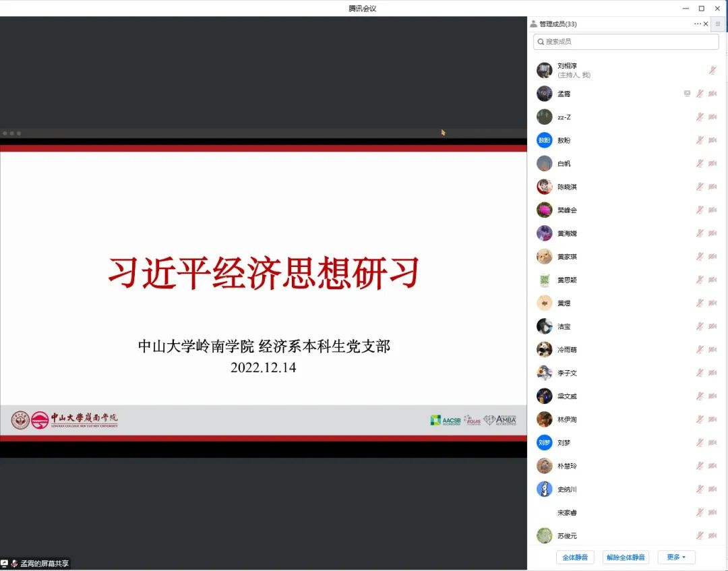Viewport: 728px width, 571px height.
Task: Expand the 更多 dropdown
Action: 676,558
